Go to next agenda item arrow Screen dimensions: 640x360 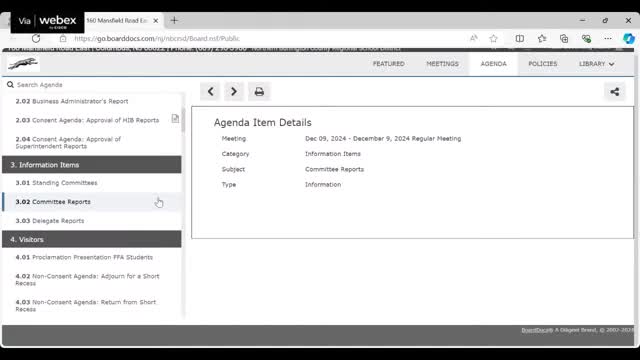click(233, 91)
